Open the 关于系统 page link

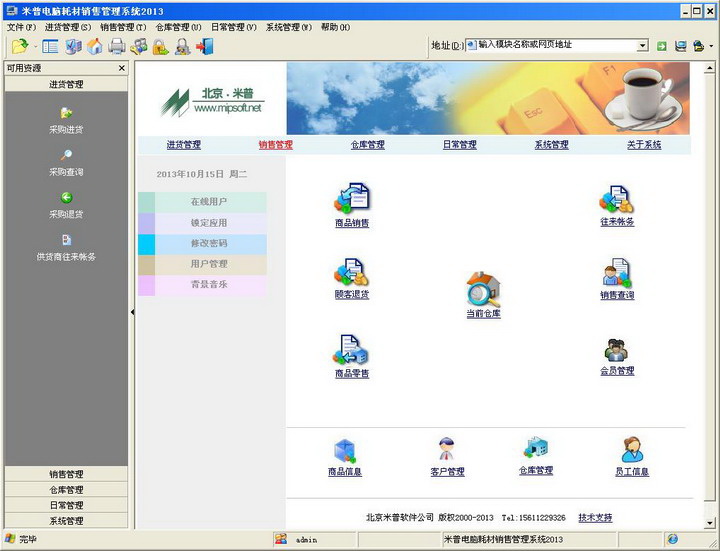[644, 145]
